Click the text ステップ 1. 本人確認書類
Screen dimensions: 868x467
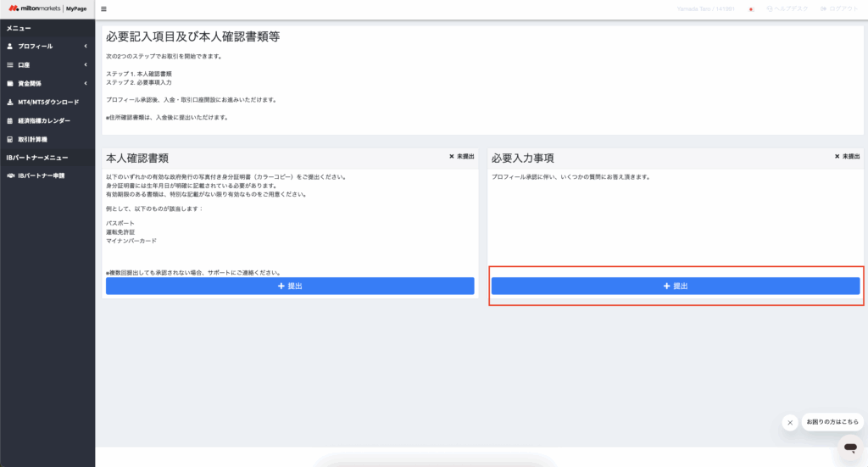pos(139,74)
